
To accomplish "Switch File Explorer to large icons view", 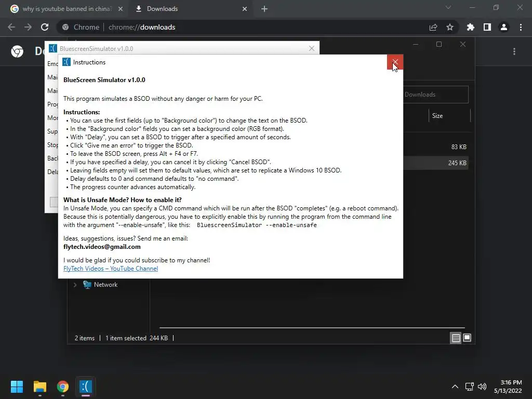I will (x=467, y=338).
